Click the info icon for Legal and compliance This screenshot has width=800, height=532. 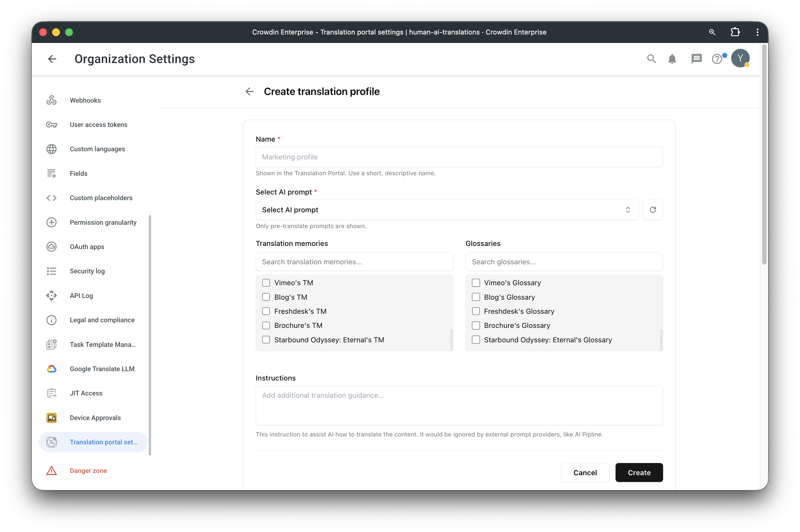[51, 320]
